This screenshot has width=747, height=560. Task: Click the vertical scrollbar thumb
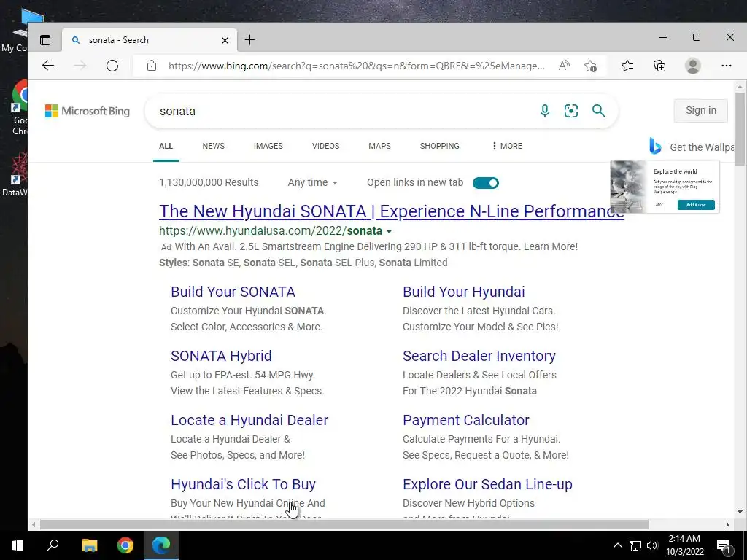pos(740,129)
